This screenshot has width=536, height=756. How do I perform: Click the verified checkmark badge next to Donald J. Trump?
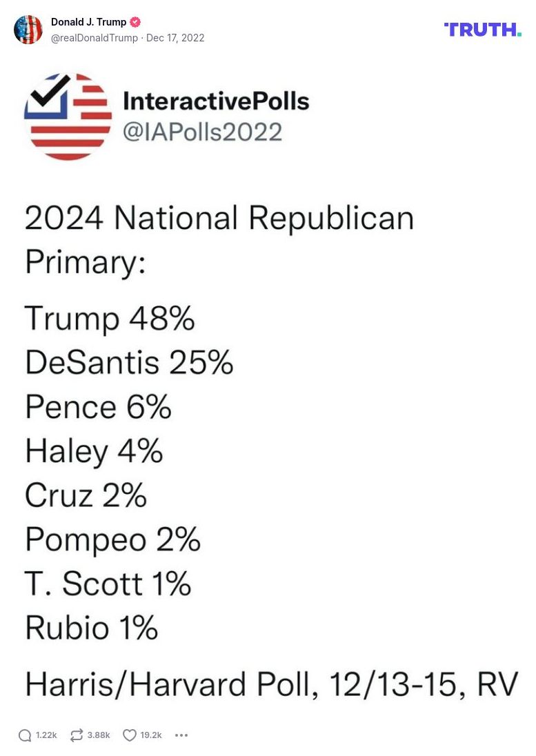pyautogui.click(x=135, y=21)
